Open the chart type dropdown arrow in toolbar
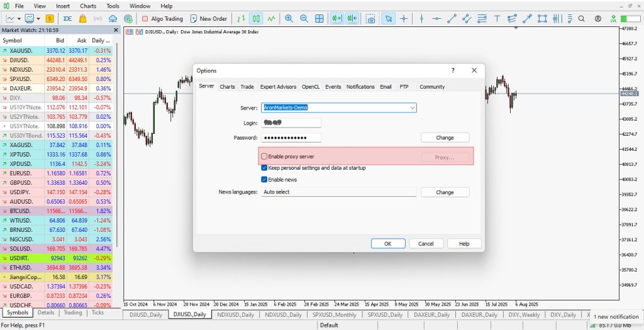This screenshot has width=644, height=330. 21,18
